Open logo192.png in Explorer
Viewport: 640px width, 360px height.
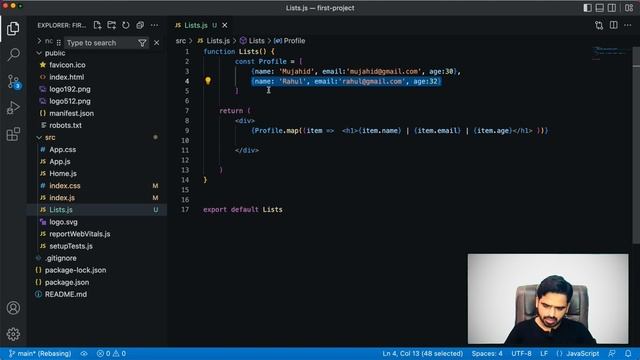70,89
